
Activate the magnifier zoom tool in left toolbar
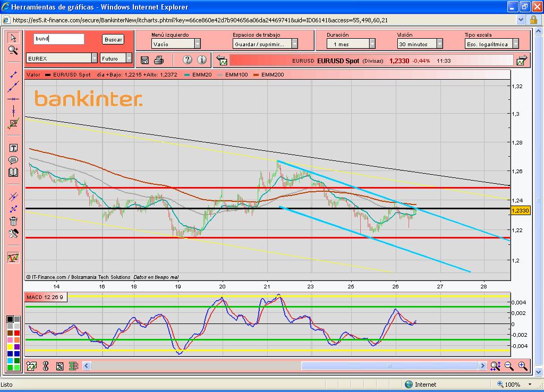[x=13, y=50]
